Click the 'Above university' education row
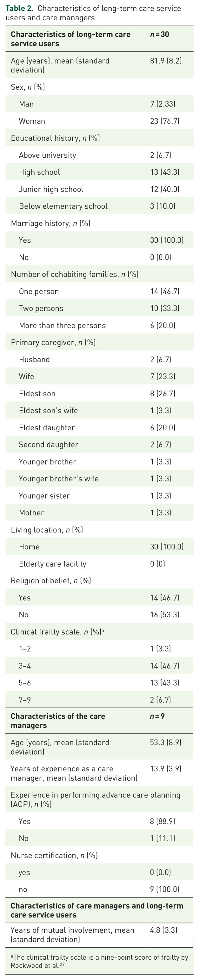 [x=48, y=155]
